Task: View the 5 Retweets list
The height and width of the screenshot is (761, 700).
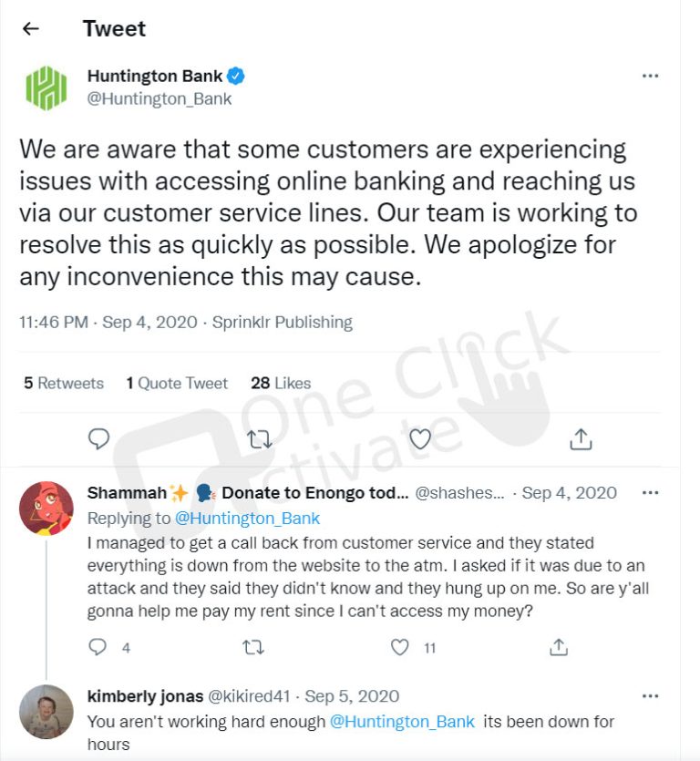Action: point(64,383)
